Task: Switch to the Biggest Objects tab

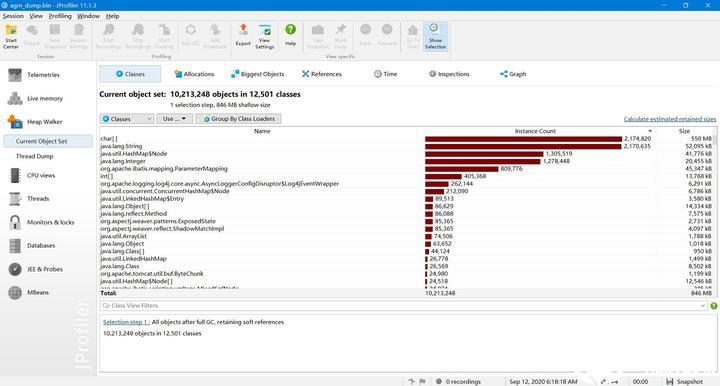Action: point(257,74)
